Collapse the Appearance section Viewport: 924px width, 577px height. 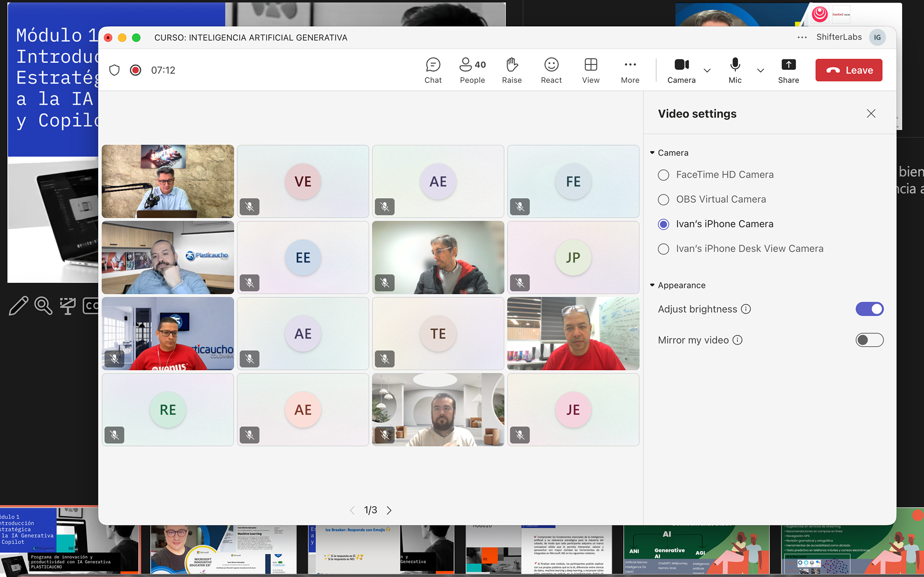click(x=653, y=285)
